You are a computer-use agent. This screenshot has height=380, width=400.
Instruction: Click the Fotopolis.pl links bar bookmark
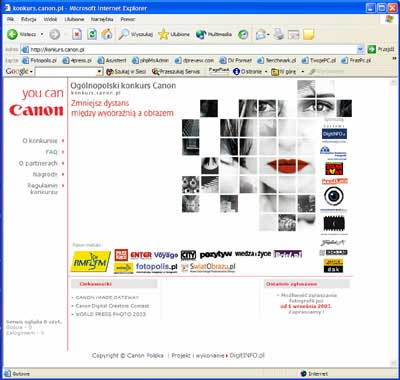point(39,60)
